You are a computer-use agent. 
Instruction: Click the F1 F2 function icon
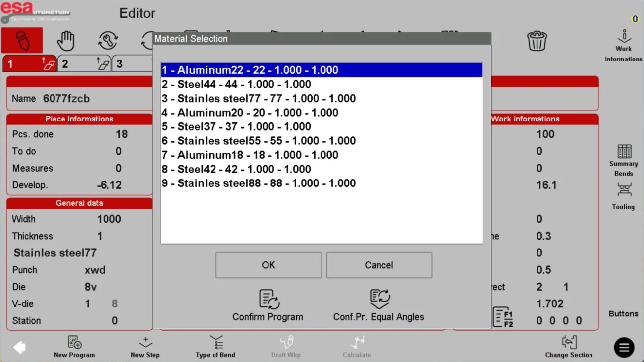tap(503, 316)
